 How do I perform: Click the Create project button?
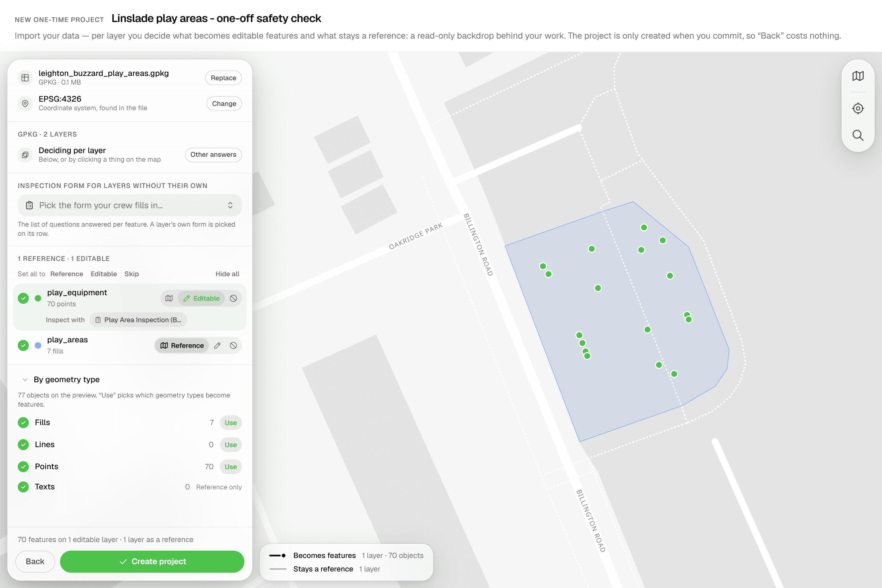point(152,561)
